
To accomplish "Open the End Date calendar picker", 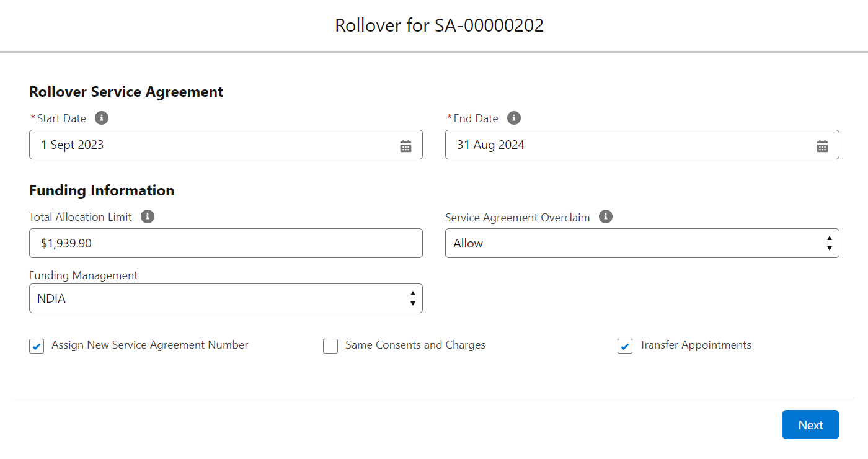I will pyautogui.click(x=822, y=145).
